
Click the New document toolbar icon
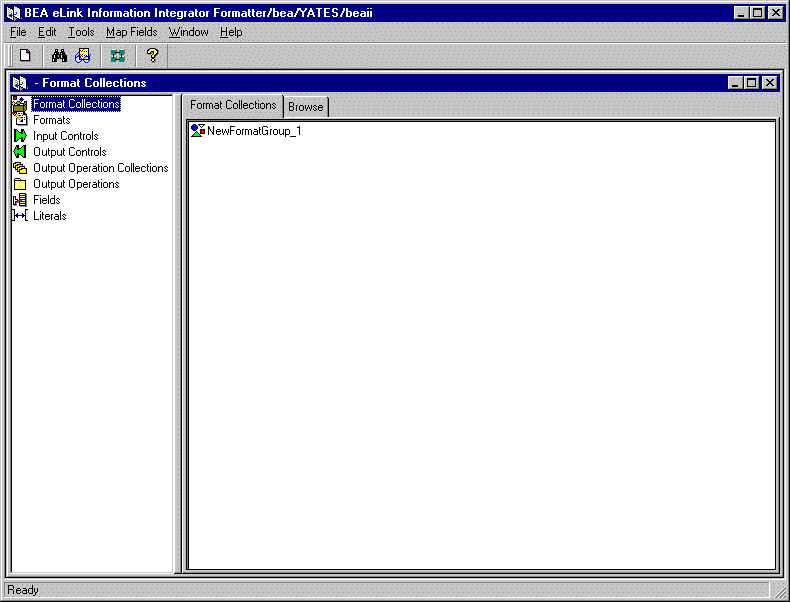tap(25, 55)
